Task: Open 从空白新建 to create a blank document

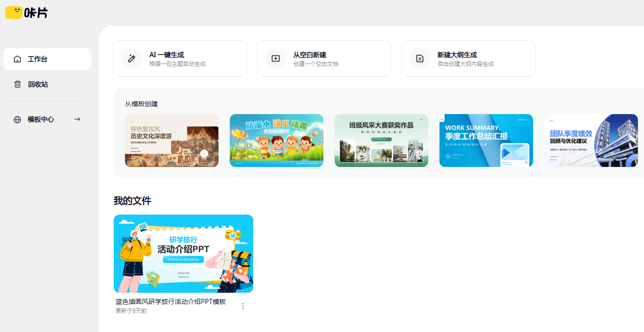Action: point(324,58)
